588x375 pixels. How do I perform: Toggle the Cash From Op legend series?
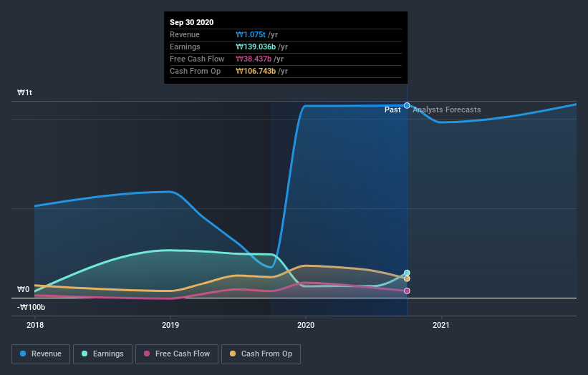261,354
